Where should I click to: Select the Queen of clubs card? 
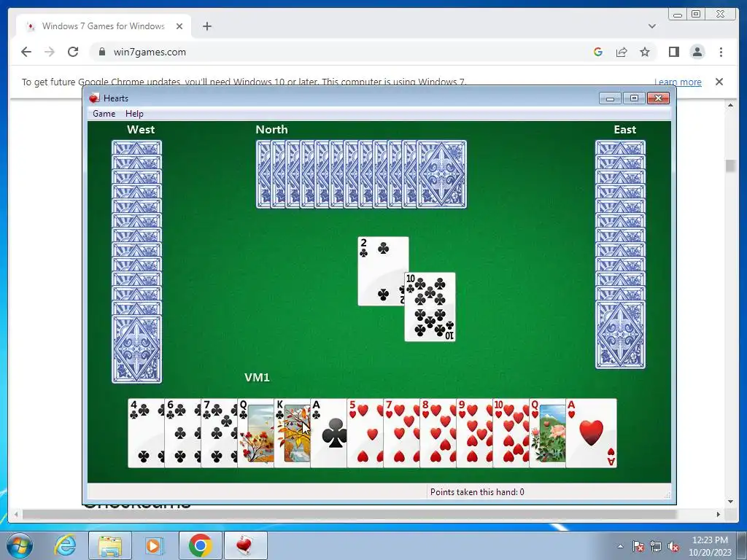click(256, 433)
